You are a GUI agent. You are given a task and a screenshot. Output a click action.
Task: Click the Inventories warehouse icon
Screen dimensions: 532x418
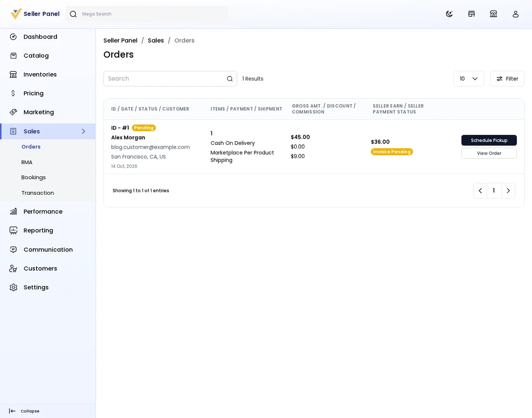coord(13,74)
